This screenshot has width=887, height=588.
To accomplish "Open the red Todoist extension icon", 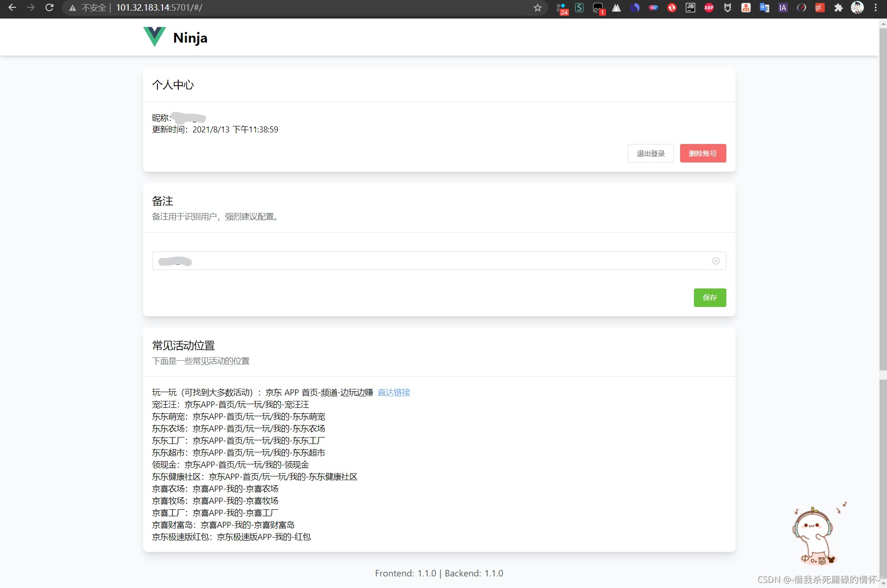I will [x=820, y=7].
